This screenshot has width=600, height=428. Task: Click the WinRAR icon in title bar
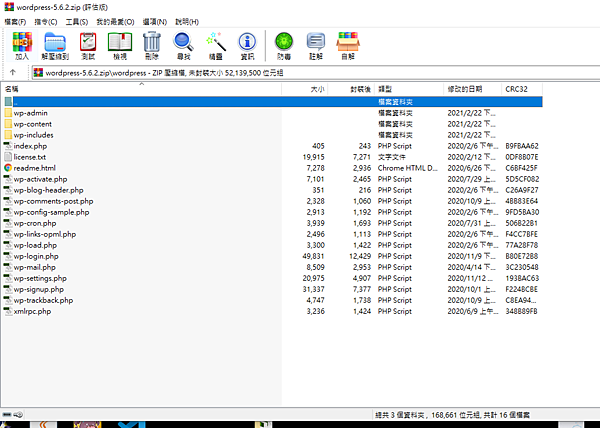click(x=9, y=7)
